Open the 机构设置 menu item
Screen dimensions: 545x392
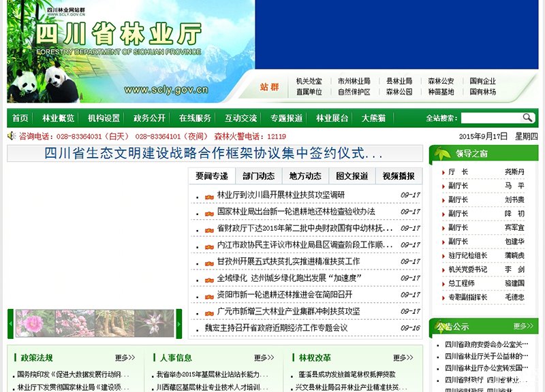tap(104, 118)
